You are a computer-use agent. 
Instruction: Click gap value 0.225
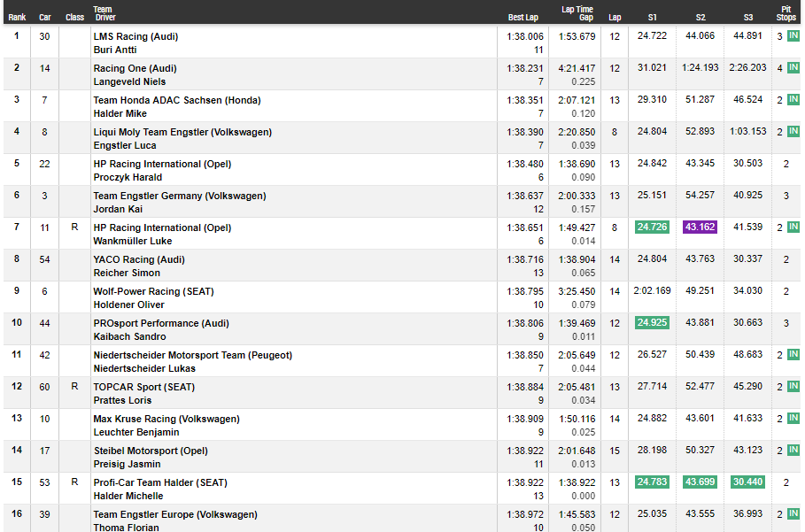click(x=584, y=81)
